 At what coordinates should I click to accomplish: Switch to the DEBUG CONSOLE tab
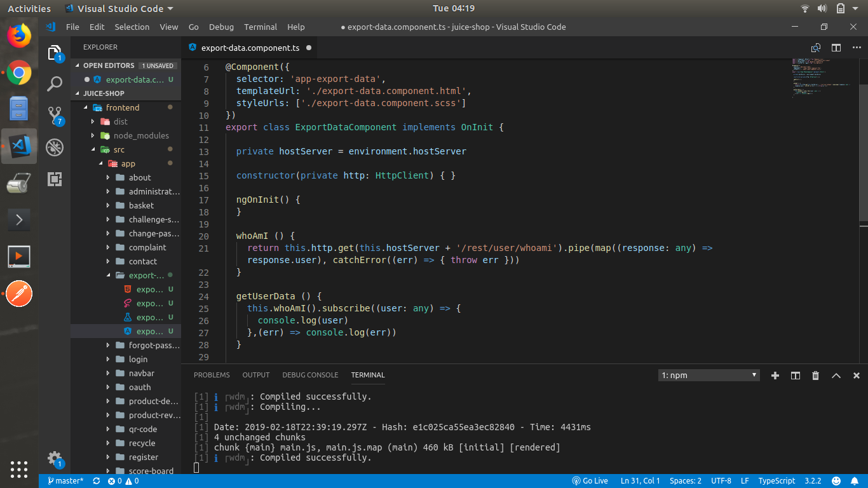tap(310, 375)
